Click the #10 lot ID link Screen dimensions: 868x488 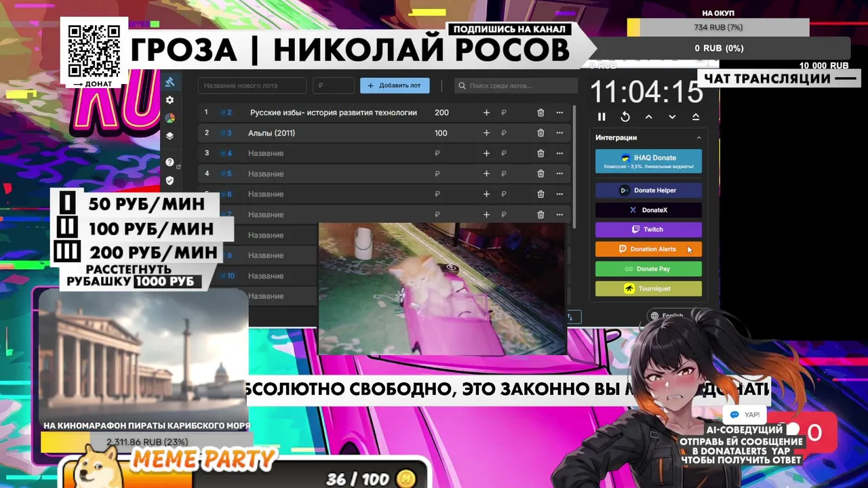228,276
